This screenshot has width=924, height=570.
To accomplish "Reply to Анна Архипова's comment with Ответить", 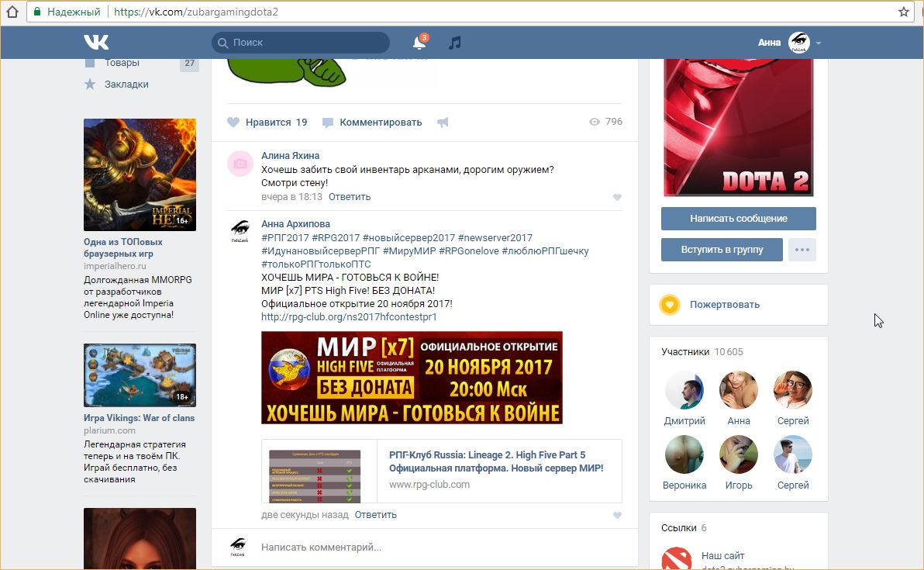I will pyautogui.click(x=375, y=515).
